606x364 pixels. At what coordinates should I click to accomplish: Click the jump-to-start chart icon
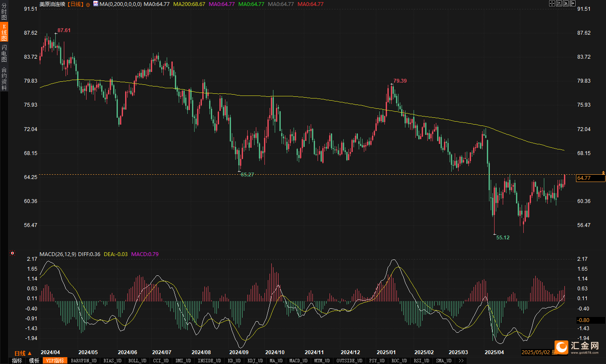[559, 3]
